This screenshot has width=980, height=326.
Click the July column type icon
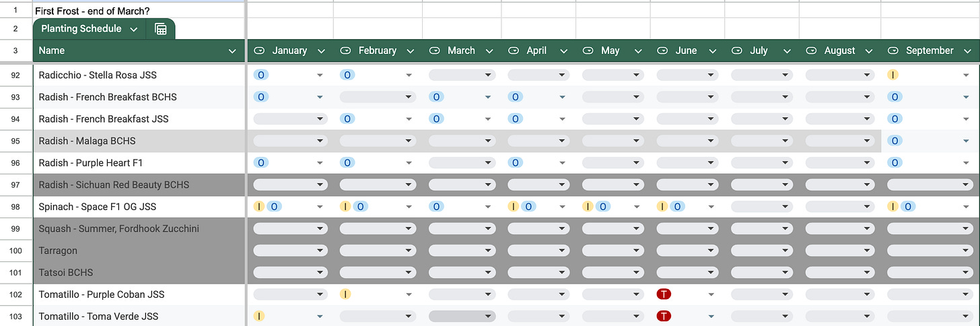tap(736, 51)
